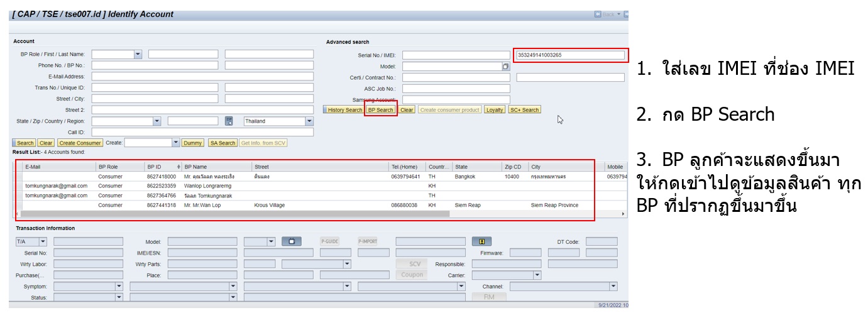Click the P-IMPORT button
This screenshot has width=868, height=315.
[368, 241]
